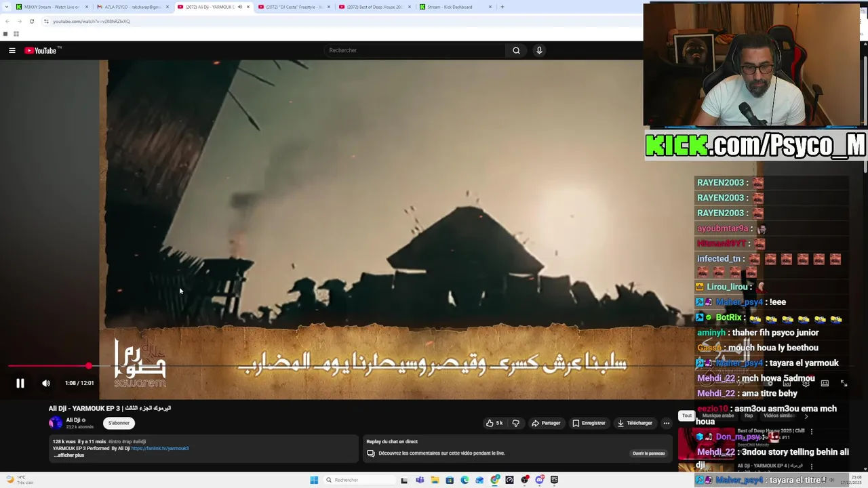Click Ouvrir le panneau chat replay button
Screen dimensions: 868x488
point(648,453)
